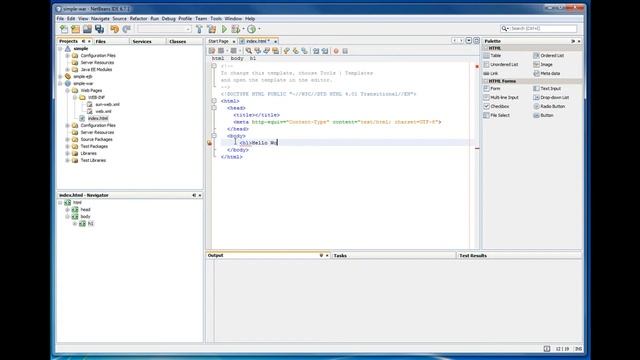Click the Drop-down List palette item
Viewport: 640px width, 360px height.
[551, 98]
